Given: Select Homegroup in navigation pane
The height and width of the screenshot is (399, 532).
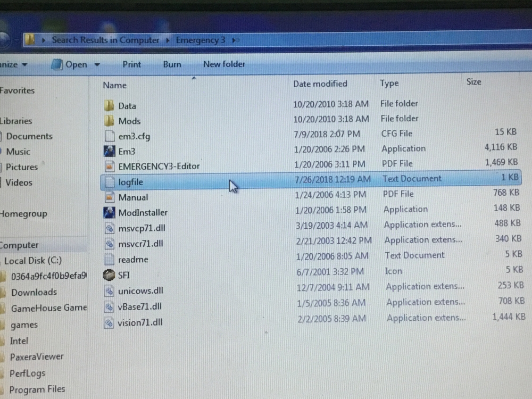Looking at the screenshot, I should tap(23, 214).
